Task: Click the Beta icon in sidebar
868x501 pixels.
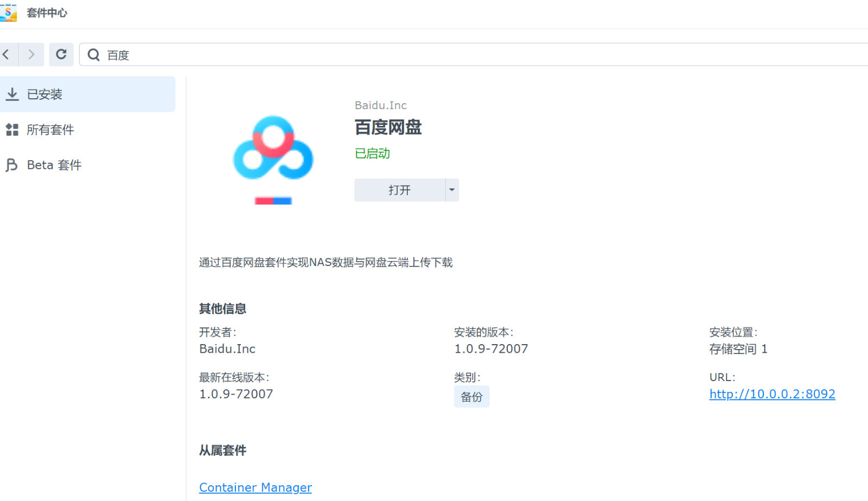Action: (12, 165)
